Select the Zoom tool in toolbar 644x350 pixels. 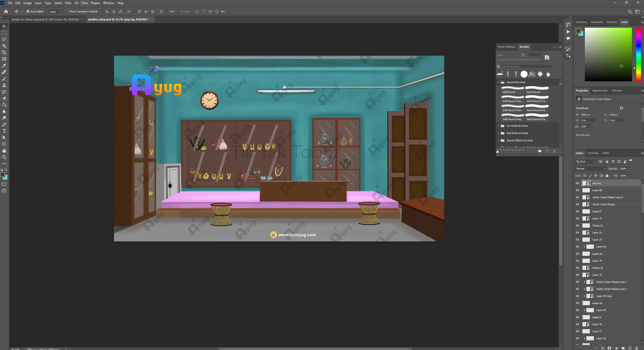4,157
